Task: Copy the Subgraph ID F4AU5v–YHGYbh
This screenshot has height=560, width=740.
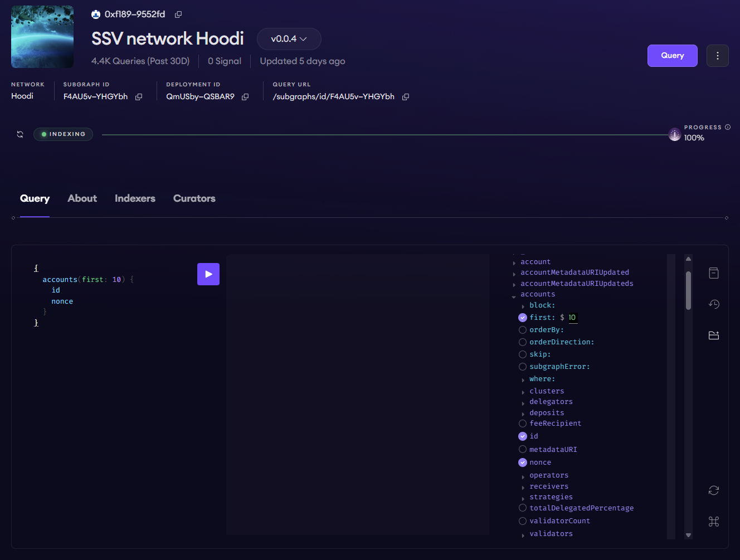Action: coord(139,97)
